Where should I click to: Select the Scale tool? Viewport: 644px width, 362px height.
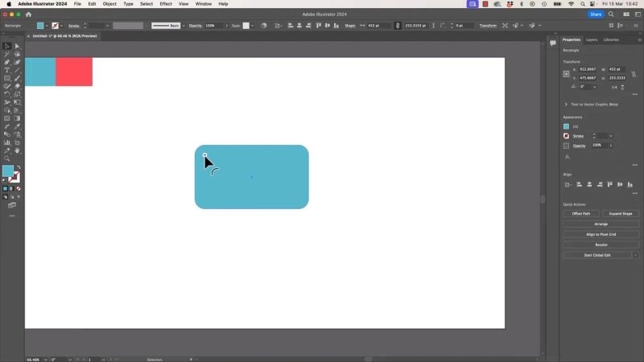click(17, 94)
